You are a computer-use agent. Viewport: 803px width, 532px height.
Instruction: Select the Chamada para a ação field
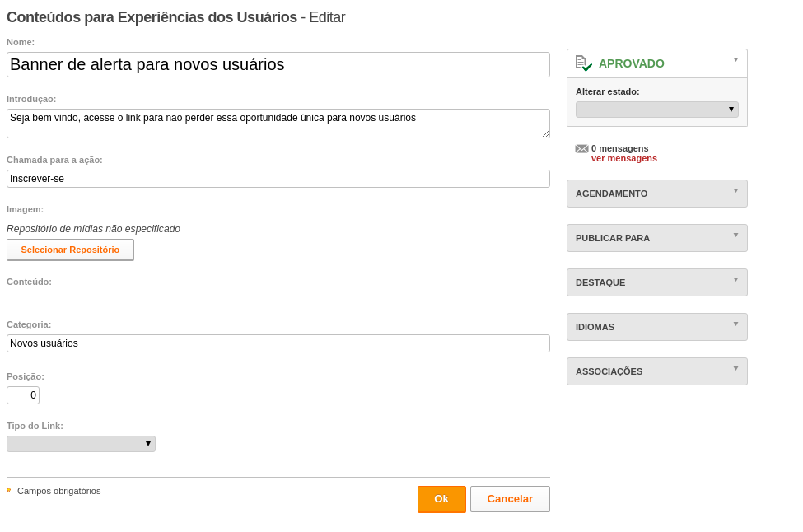278,179
